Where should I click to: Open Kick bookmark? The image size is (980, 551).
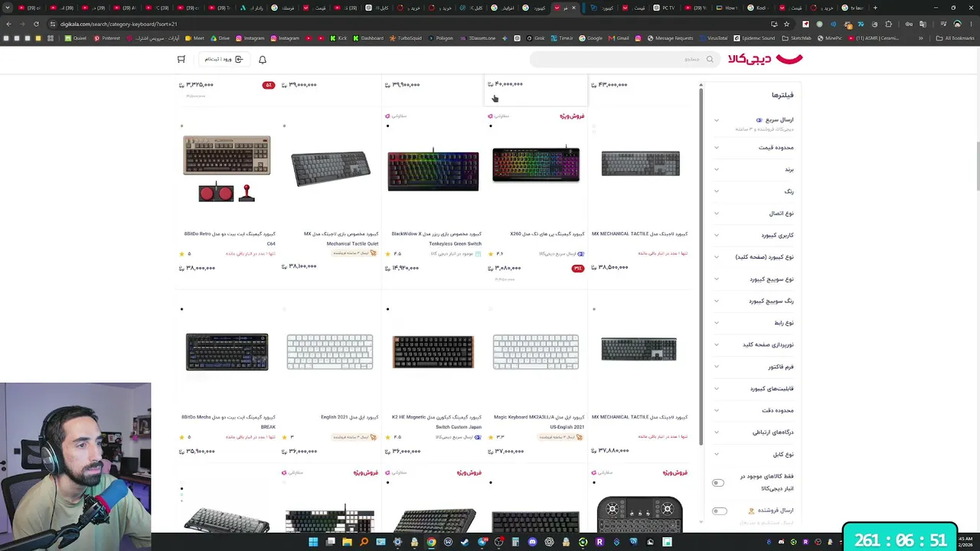338,38
